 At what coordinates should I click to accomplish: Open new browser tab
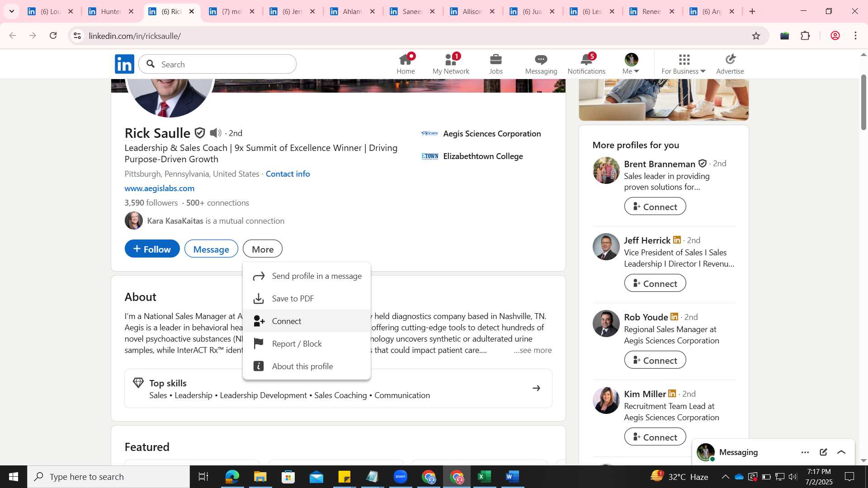(x=752, y=11)
